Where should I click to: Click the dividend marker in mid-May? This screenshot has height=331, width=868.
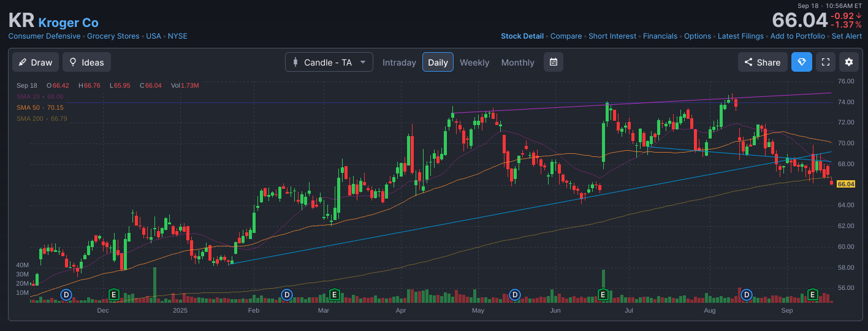515,295
